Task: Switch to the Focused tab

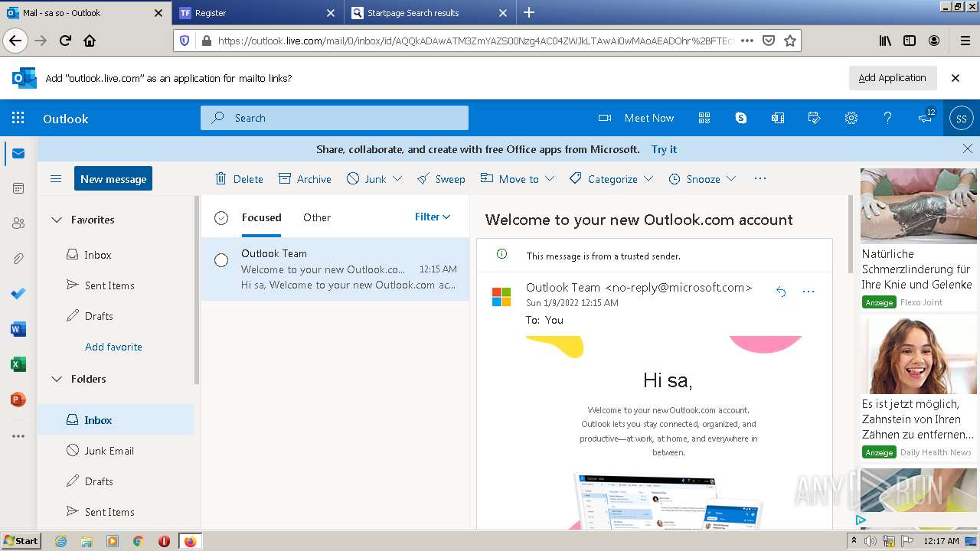Action: pyautogui.click(x=261, y=217)
